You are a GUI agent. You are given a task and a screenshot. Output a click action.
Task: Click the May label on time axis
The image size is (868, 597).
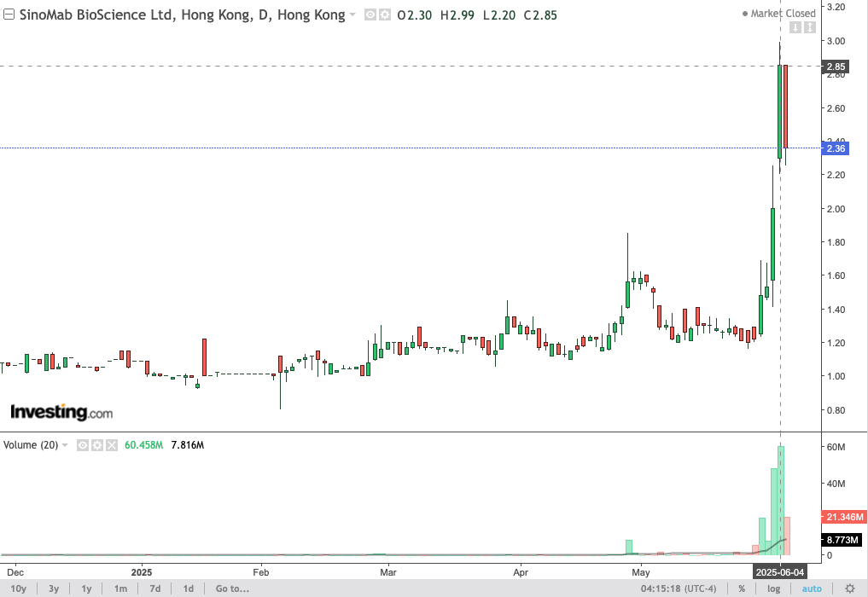point(641,572)
